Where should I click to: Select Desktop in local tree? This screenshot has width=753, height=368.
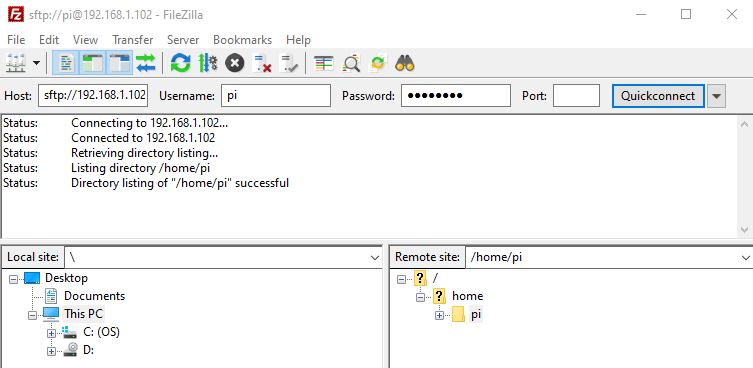coord(66,278)
